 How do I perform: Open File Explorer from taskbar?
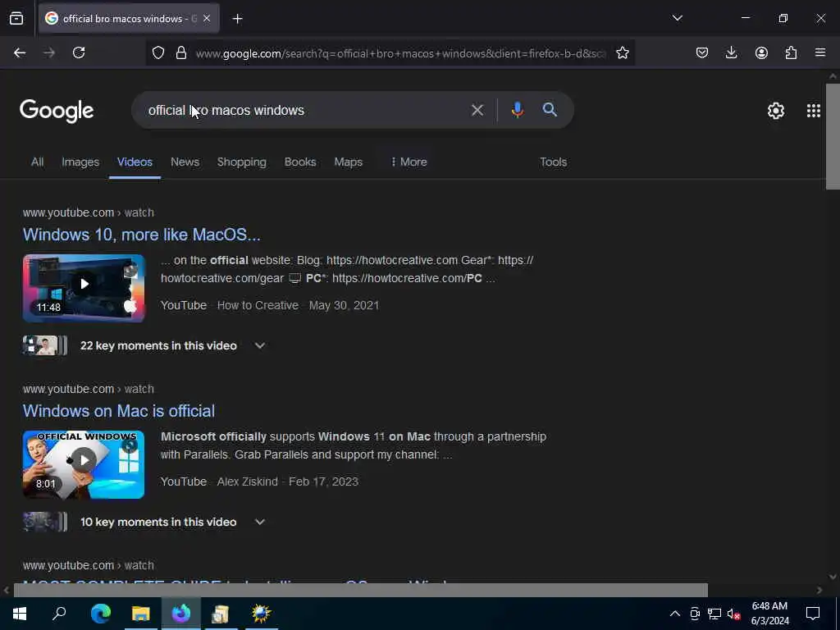click(141, 614)
